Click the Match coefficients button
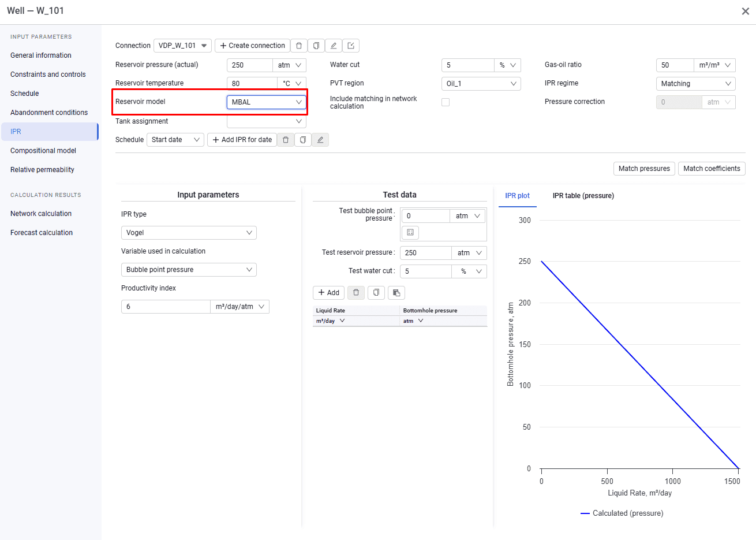 (712, 169)
